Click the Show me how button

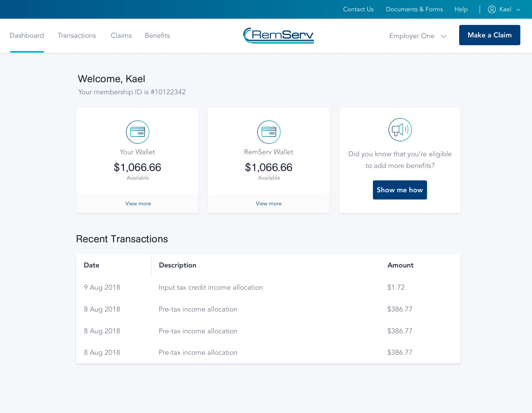coord(400,190)
